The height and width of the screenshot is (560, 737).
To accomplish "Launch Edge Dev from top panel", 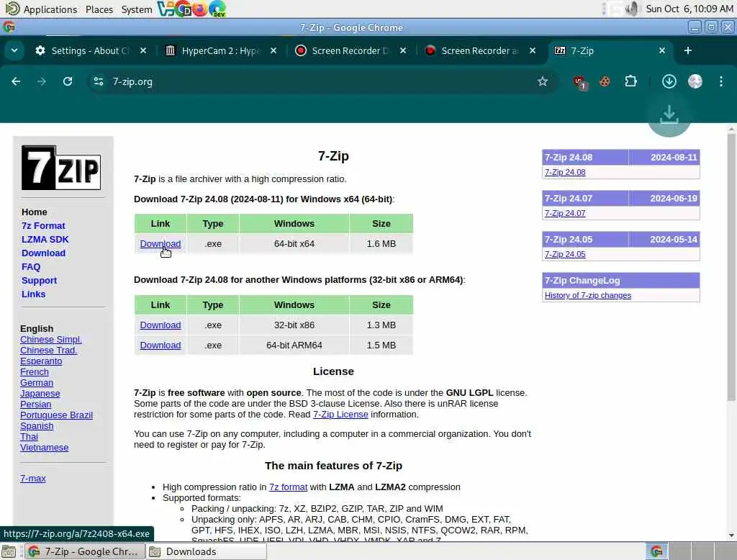I will (217, 9).
